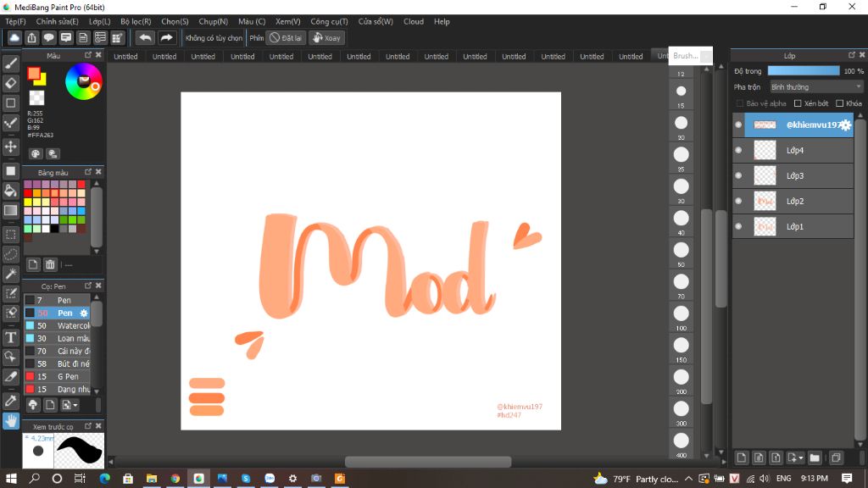This screenshot has height=488, width=868.
Task: Toggle visibility of Lớp4 layer
Action: point(738,150)
